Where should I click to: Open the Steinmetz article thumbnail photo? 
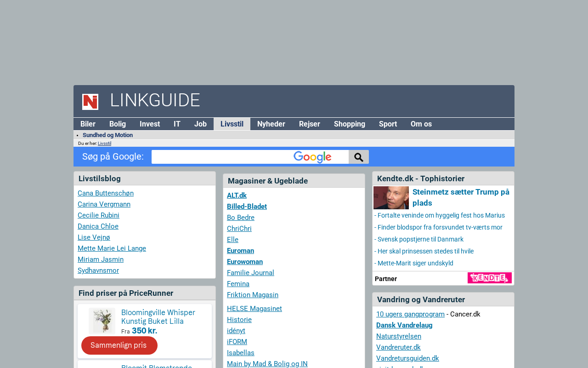[391, 198]
